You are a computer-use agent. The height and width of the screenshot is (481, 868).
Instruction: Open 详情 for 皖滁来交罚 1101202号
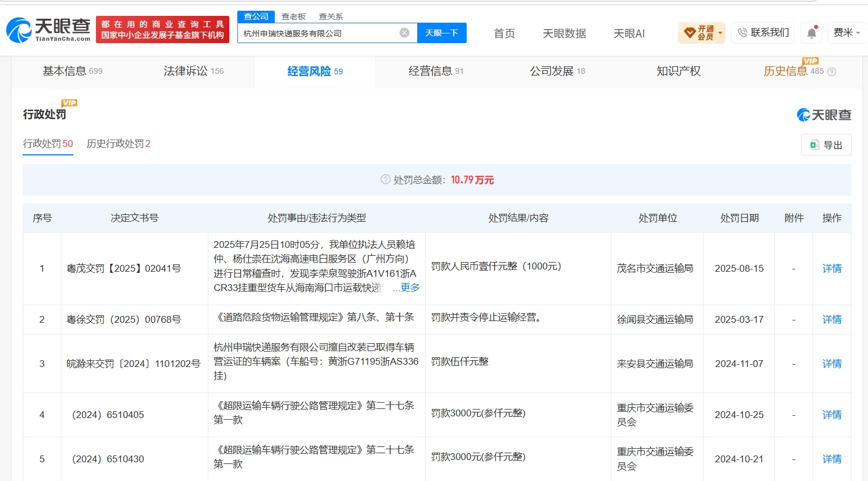tap(832, 364)
